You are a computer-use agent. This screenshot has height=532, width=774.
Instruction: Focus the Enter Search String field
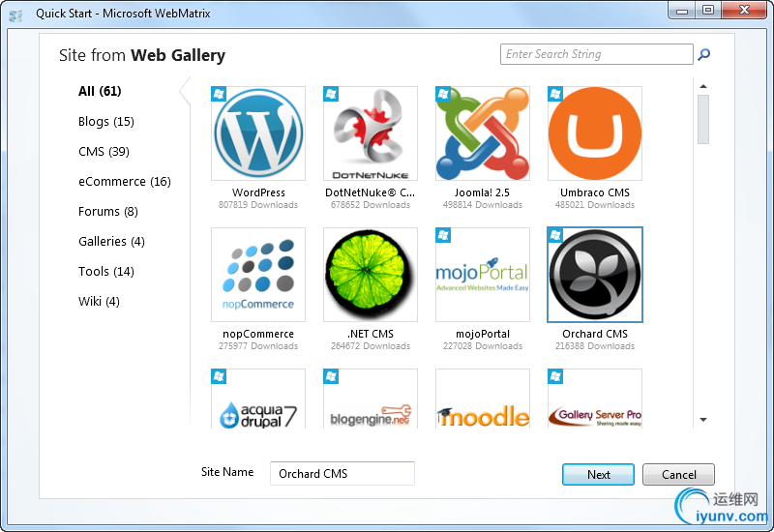coord(596,54)
